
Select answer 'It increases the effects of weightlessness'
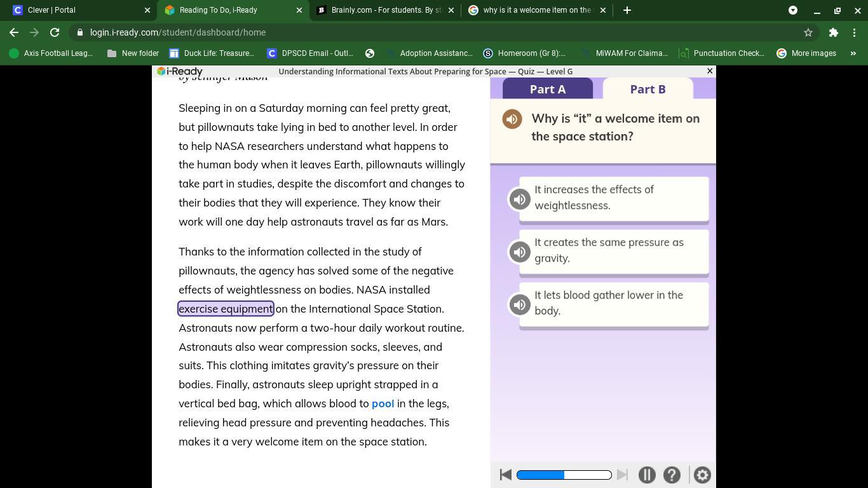(x=613, y=198)
